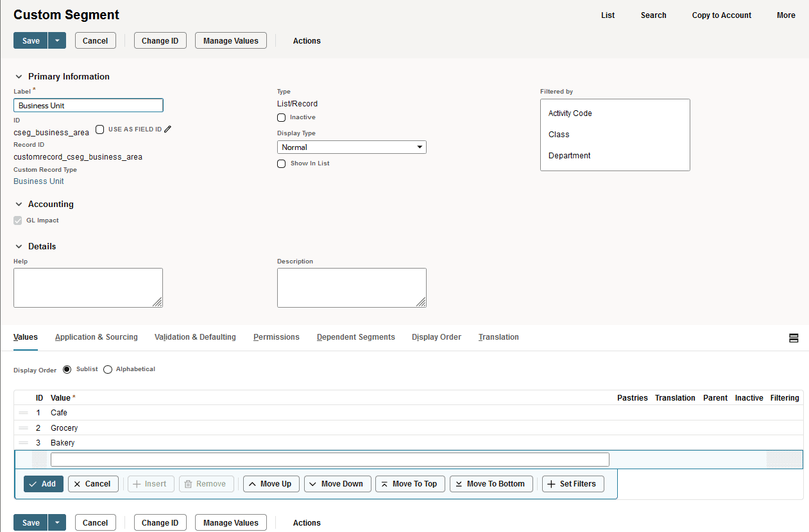Grab the drag handle icon of Cafe row
The height and width of the screenshot is (532, 809).
pos(23,413)
